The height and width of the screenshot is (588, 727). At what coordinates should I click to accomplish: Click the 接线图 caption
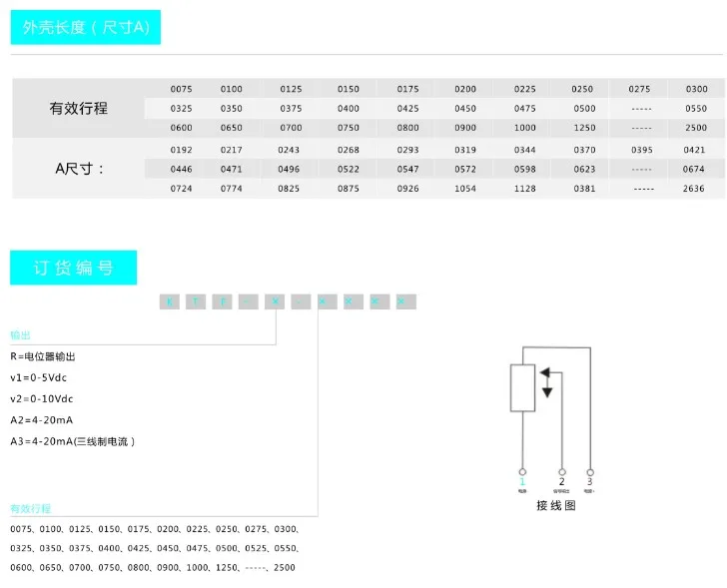556,505
